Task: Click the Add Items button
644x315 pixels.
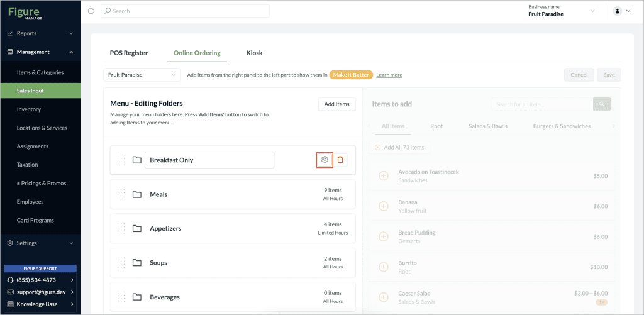Action: [x=337, y=104]
